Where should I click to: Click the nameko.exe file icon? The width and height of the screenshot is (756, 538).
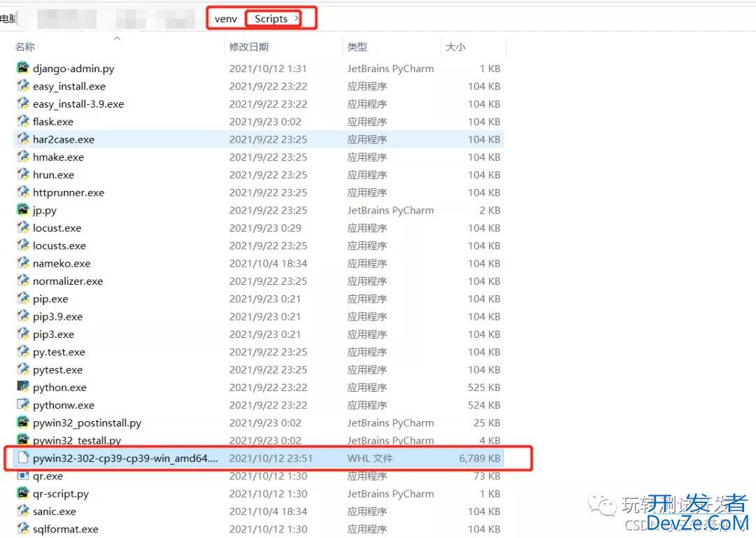coord(22,263)
